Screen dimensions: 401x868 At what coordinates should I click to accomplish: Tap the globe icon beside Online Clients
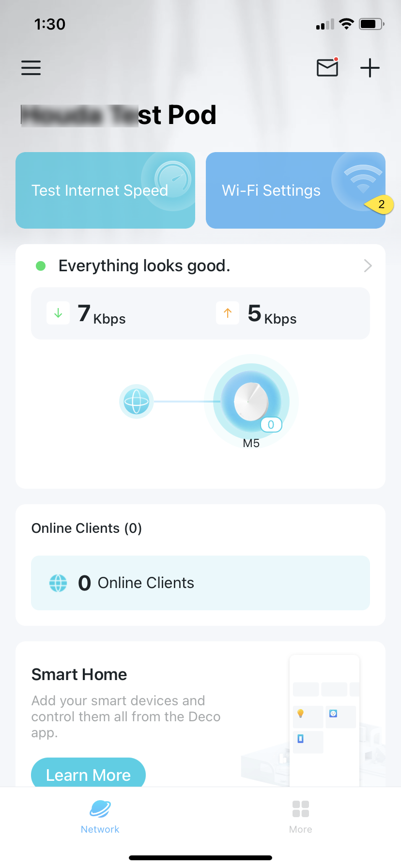tap(58, 583)
